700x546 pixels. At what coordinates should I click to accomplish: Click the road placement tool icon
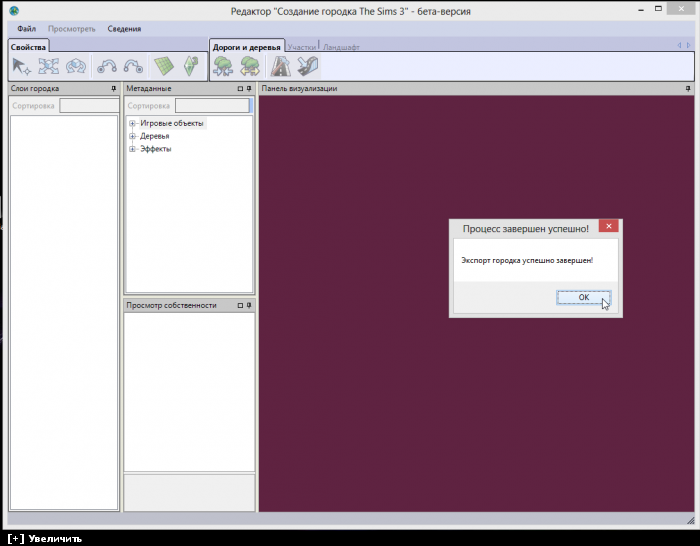click(281, 66)
